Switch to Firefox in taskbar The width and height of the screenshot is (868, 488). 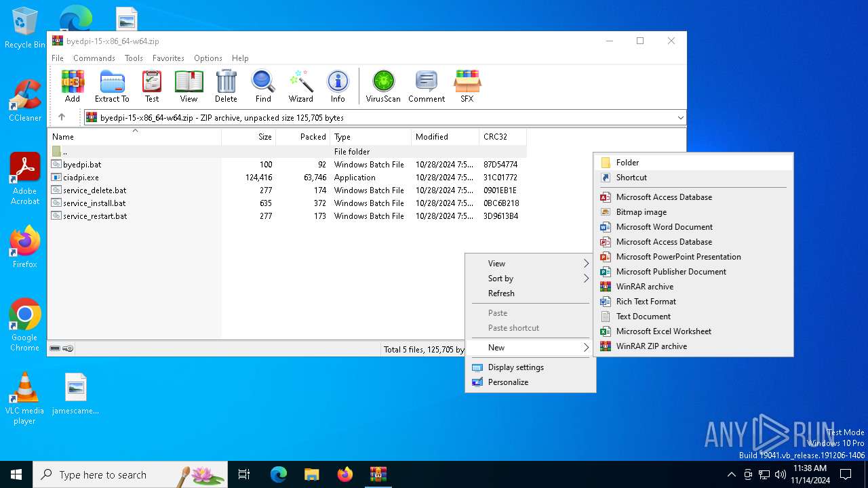point(345,474)
